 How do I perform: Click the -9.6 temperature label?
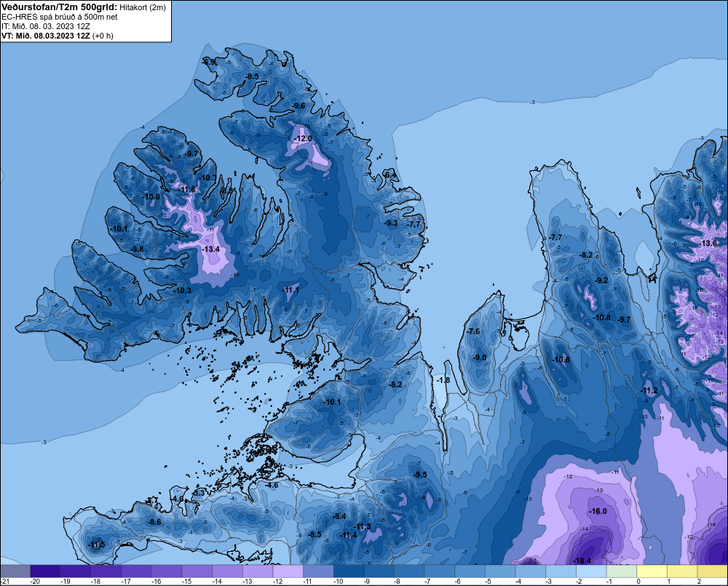coord(298,106)
